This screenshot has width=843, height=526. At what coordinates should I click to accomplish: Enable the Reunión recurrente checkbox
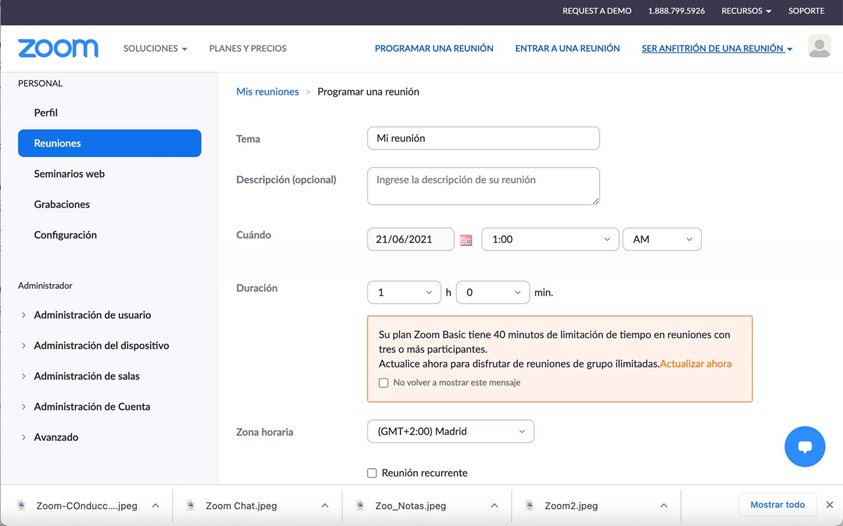point(372,473)
